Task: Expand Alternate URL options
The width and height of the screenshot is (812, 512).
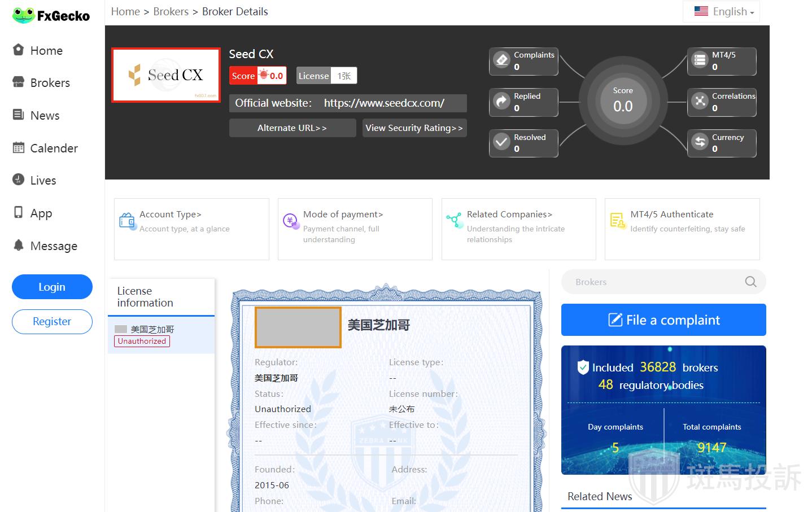Action: (x=292, y=128)
